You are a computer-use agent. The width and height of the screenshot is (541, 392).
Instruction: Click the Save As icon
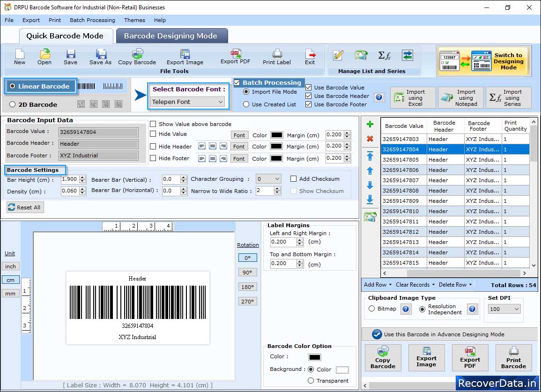tap(100, 57)
